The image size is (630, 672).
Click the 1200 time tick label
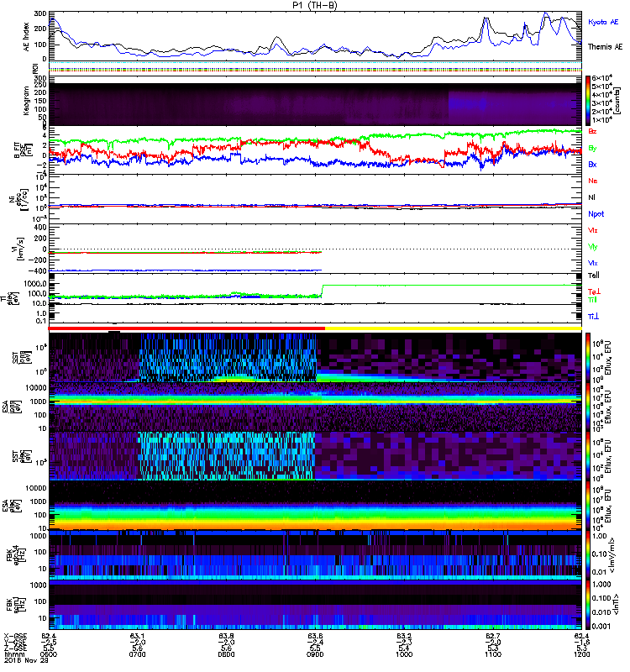point(581,654)
